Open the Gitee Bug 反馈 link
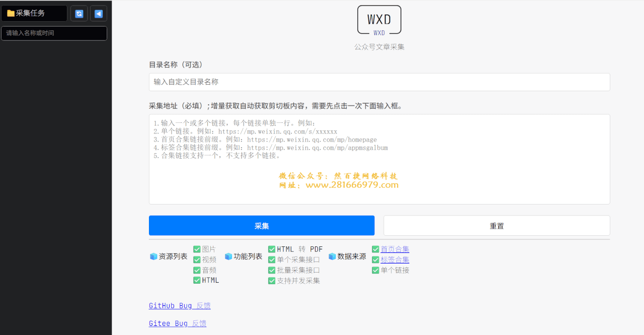The width and height of the screenshot is (644, 335). click(177, 323)
